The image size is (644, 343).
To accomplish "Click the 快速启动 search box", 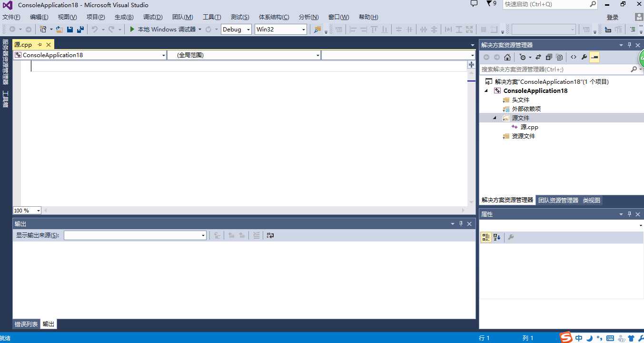I will pos(550,4).
